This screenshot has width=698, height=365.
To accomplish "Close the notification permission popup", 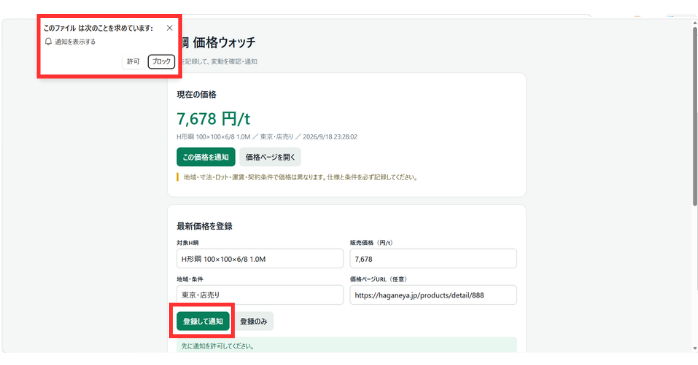I will pyautogui.click(x=170, y=28).
